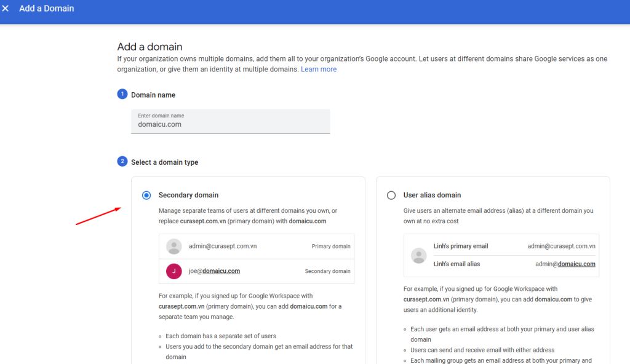Click 'Give users an alternate email address' description

click(498, 216)
